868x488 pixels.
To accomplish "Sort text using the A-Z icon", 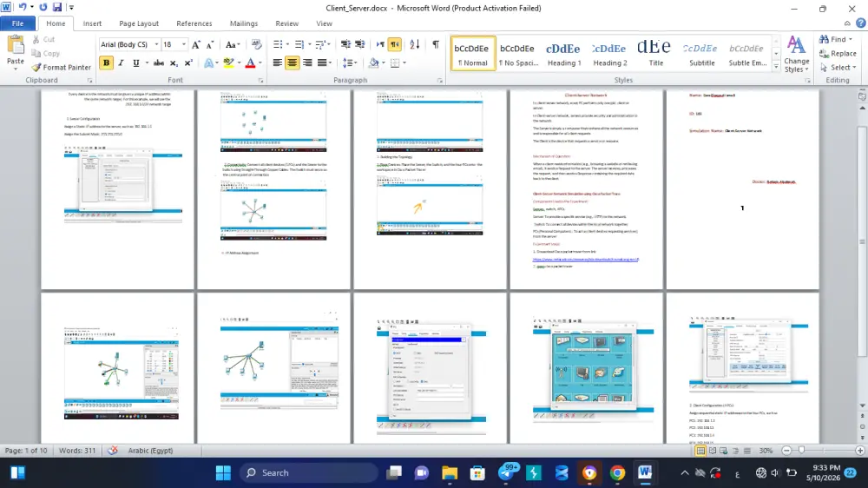I will point(415,44).
